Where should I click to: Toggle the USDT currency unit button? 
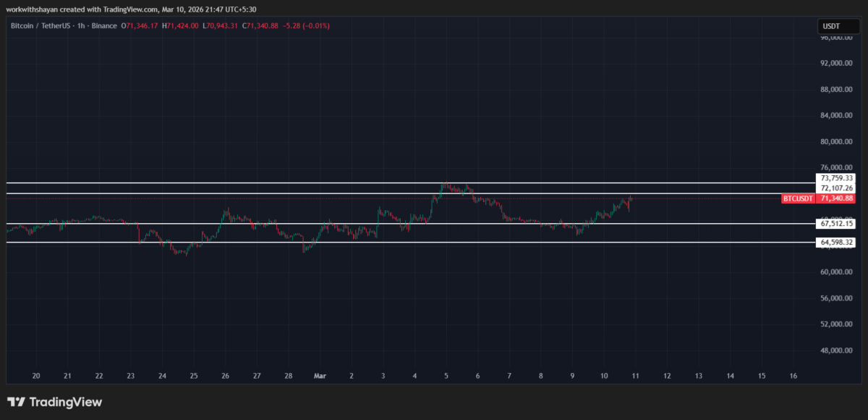(838, 25)
